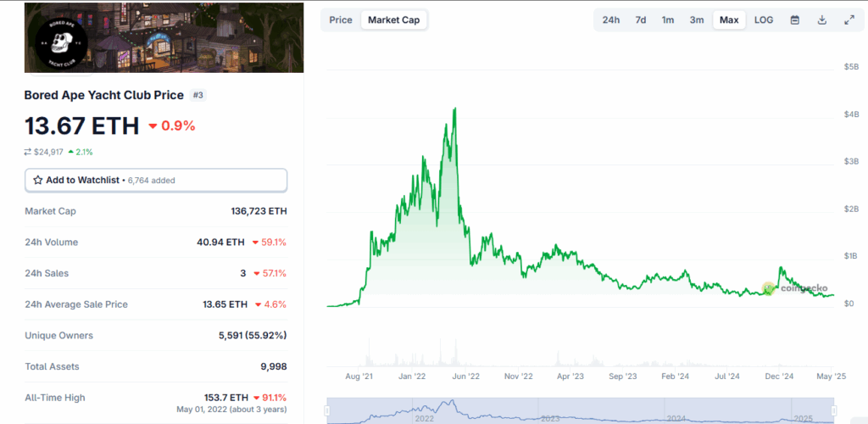This screenshot has height=424, width=868.
Task: Set chart range to 3m
Action: pos(696,20)
